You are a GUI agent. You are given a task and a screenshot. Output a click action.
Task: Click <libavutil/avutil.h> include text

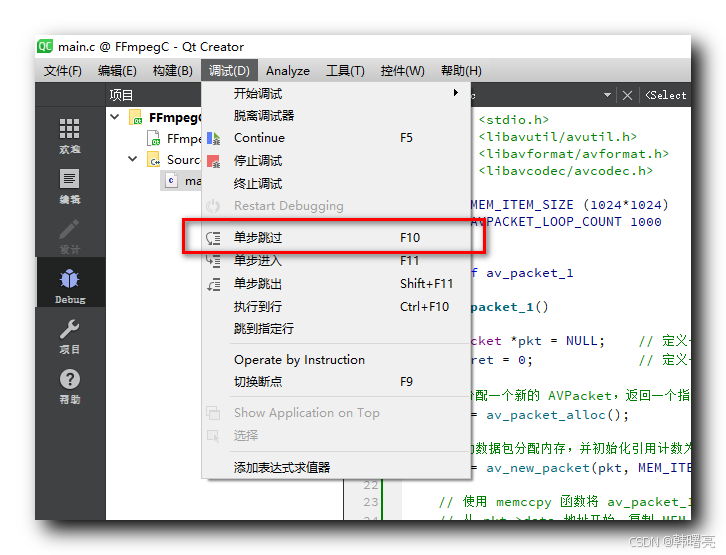point(557,137)
